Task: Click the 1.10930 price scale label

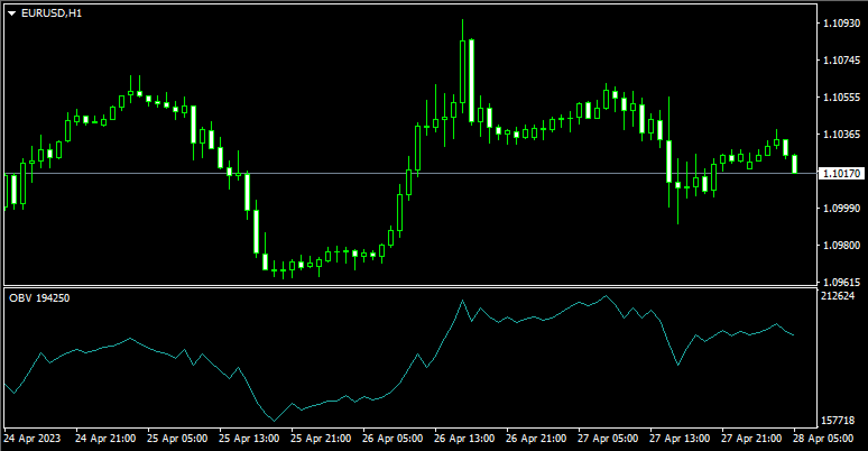Action: [x=841, y=24]
